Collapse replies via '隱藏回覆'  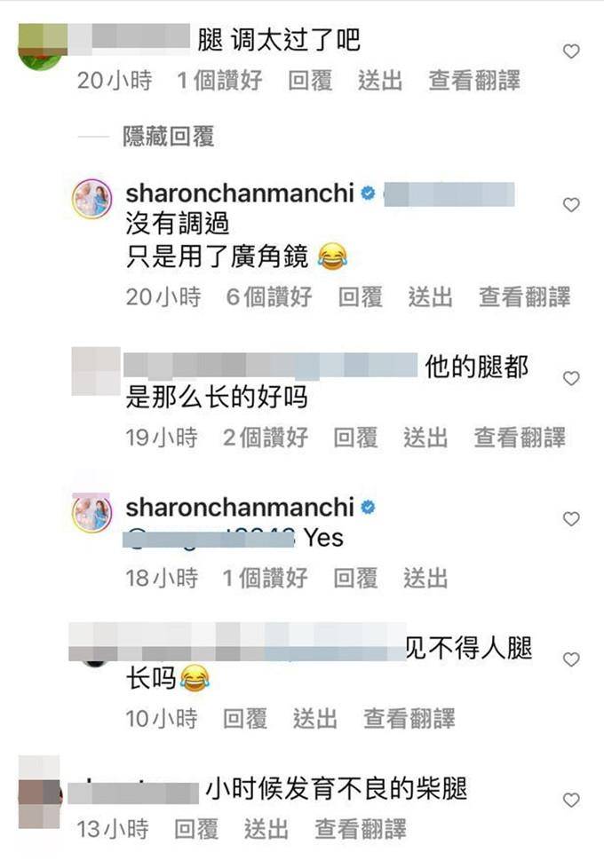tap(169, 136)
